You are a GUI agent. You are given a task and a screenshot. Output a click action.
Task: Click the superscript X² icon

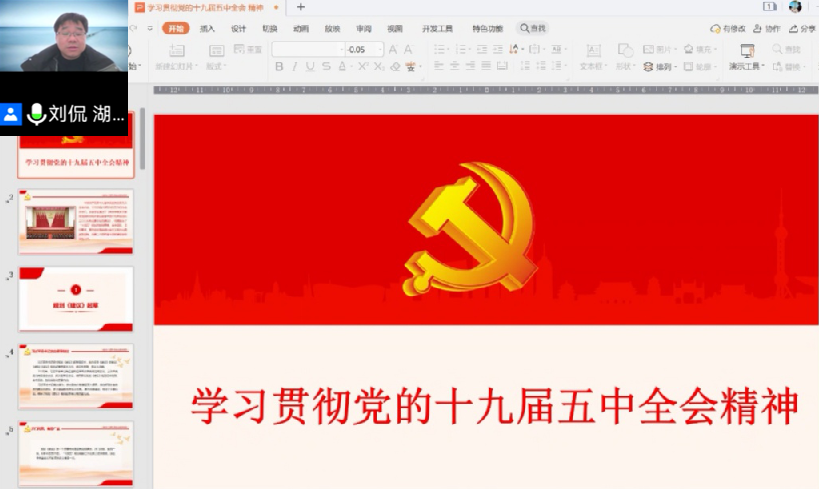coord(363,67)
